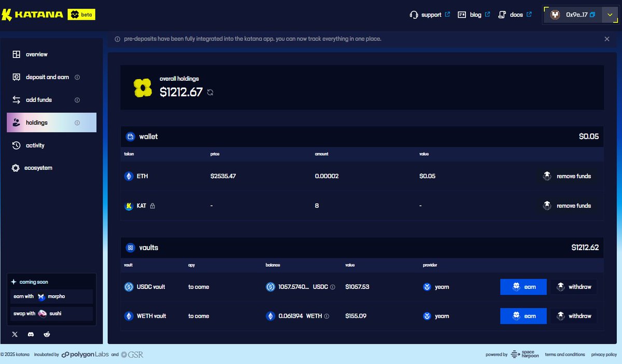Click the ETH token icon
The width and height of the screenshot is (622, 364).
[129, 176]
